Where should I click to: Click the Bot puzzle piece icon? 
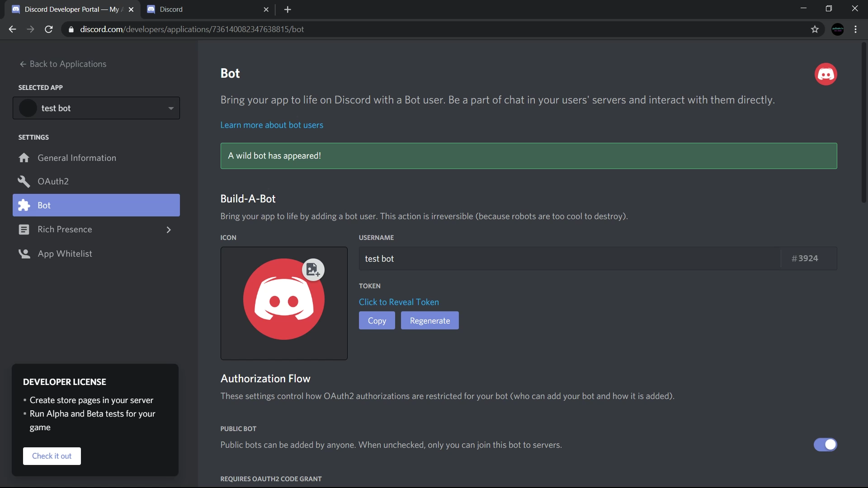pos(24,205)
